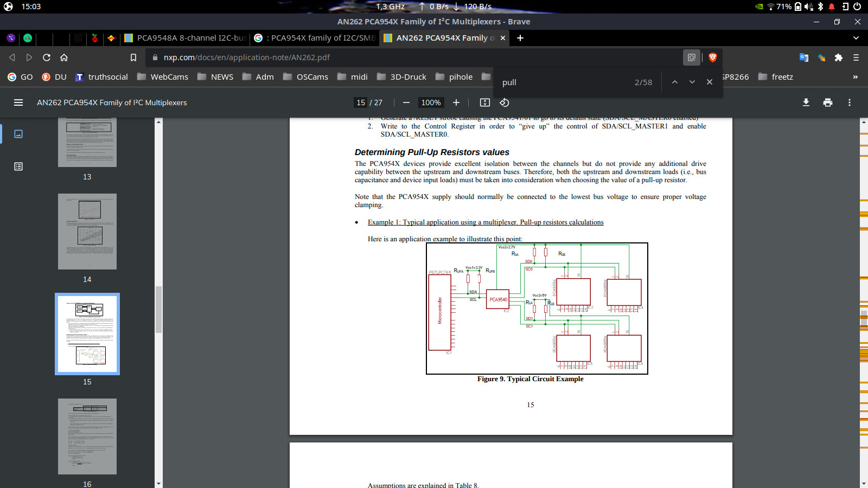Open the truthsocial bookmark
868x488 pixels.
click(x=101, y=77)
